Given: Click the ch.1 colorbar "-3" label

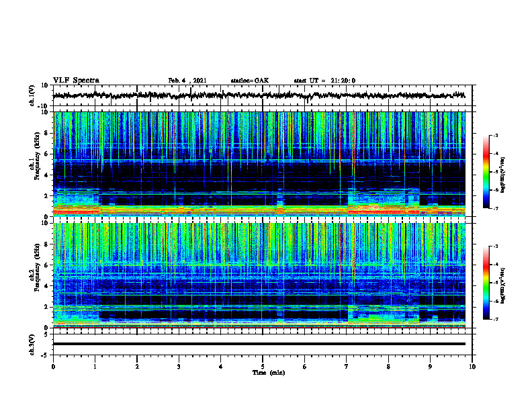Looking at the screenshot, I should pos(495,135).
